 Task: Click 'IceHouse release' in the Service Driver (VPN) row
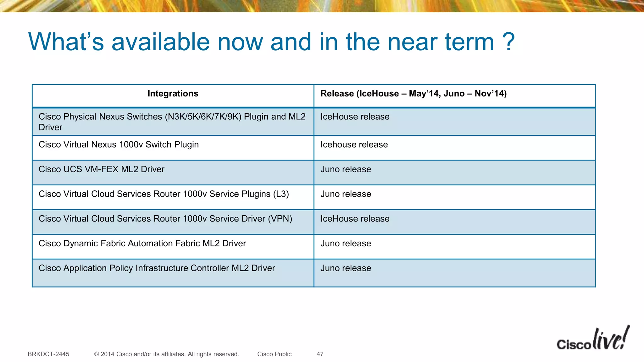[355, 219]
